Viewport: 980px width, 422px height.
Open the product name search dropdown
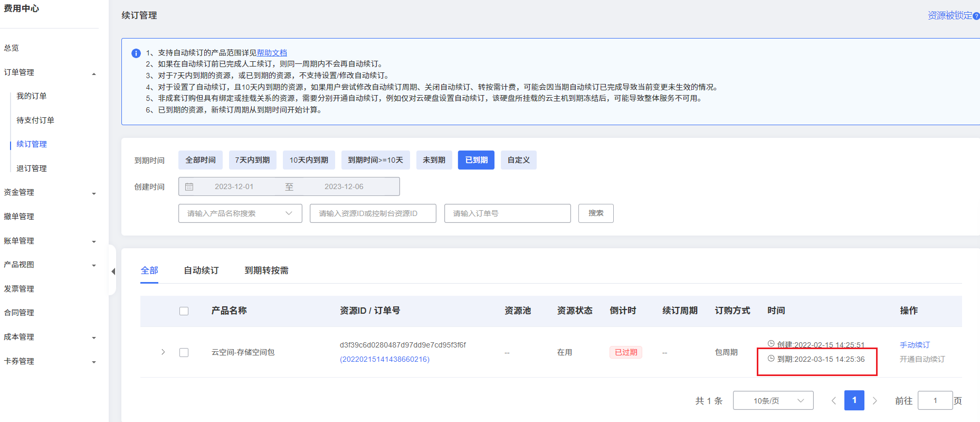[240, 213]
